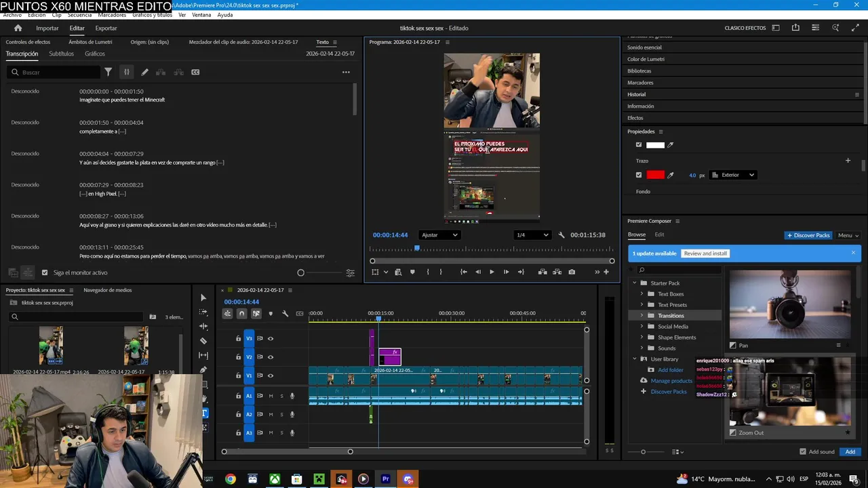This screenshot has width=868, height=488.
Task: Step back one frame in Program monitor
Action: click(478, 272)
